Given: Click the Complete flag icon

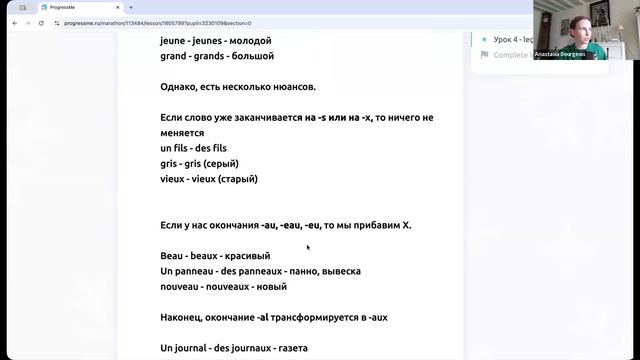Looking at the screenshot, I should point(484,55).
